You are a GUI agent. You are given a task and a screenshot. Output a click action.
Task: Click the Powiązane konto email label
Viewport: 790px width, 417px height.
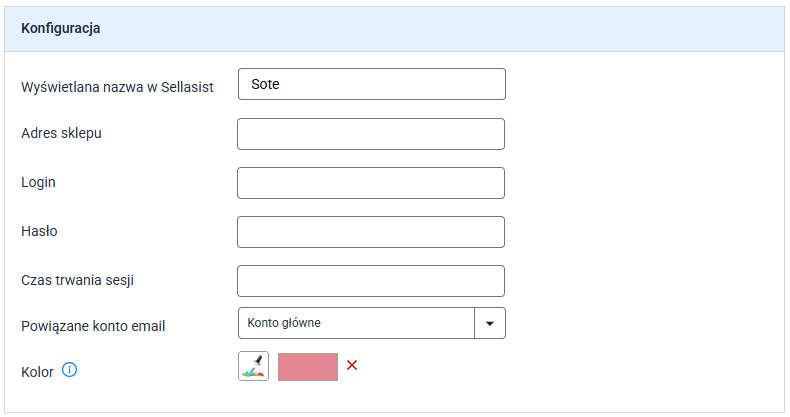coord(93,326)
